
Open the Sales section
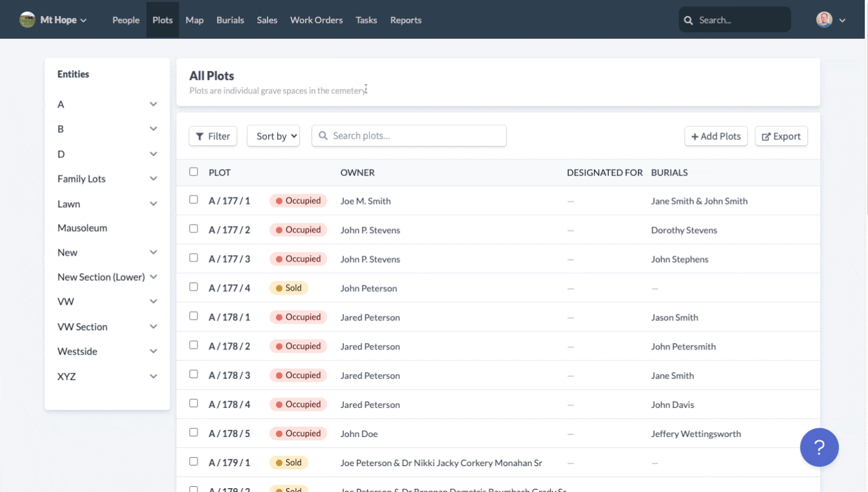(267, 20)
